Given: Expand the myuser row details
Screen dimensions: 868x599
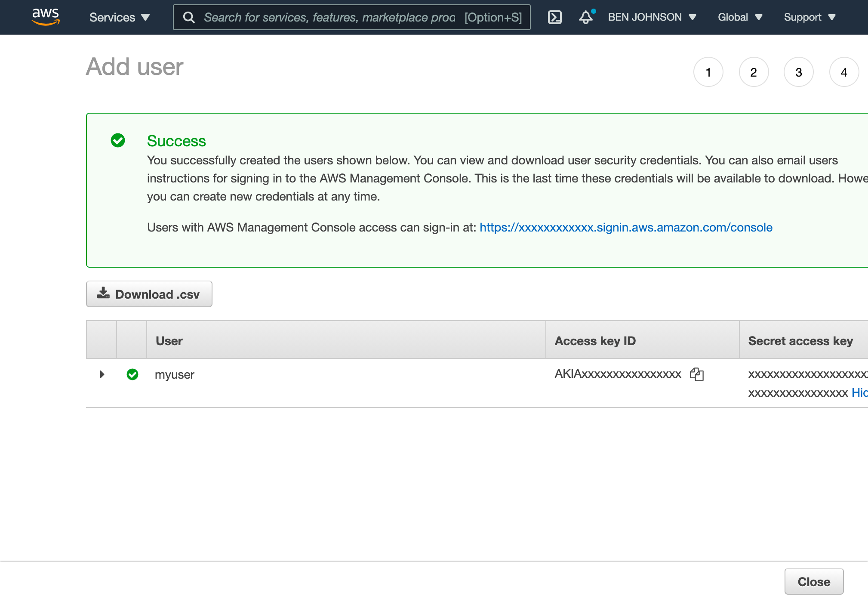Looking at the screenshot, I should pos(102,374).
